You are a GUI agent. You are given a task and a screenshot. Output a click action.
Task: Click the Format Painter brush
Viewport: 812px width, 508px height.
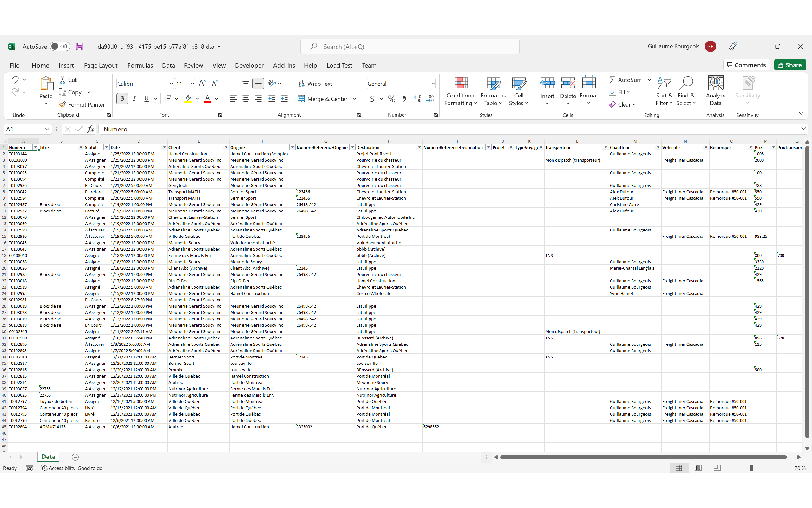coord(62,104)
